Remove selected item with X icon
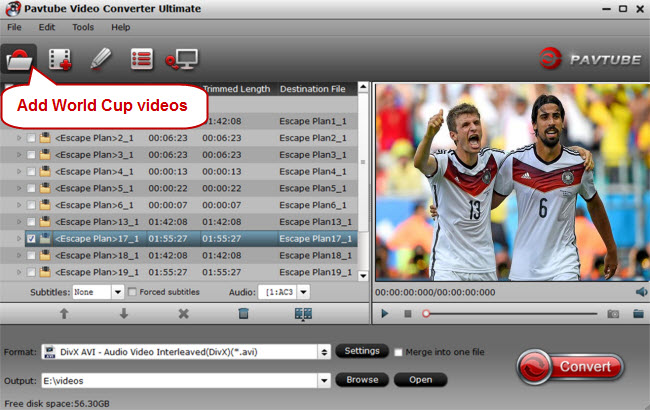This screenshot has width=650, height=410. pos(183,314)
